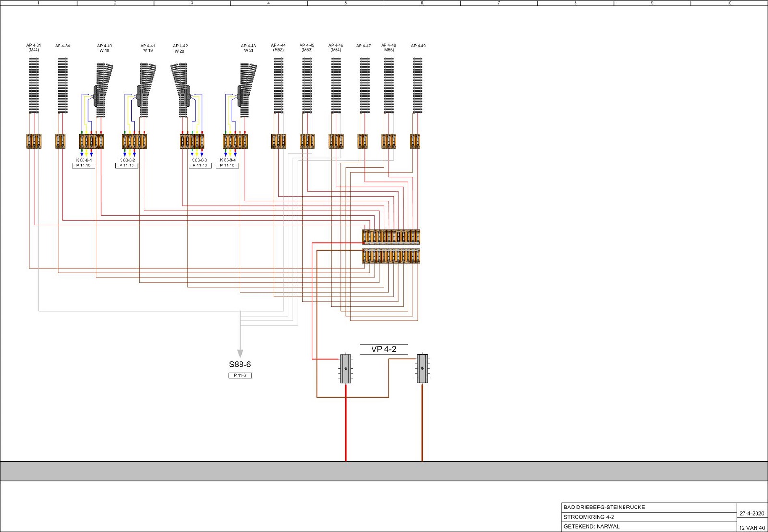Click the AP 4-49 label
768x532 pixels.
[x=419, y=46]
